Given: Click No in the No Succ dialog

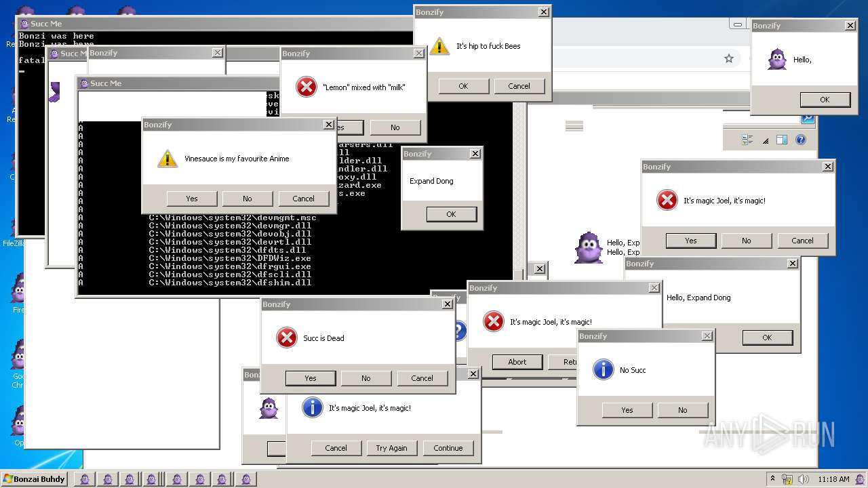Looking at the screenshot, I should coord(683,410).
